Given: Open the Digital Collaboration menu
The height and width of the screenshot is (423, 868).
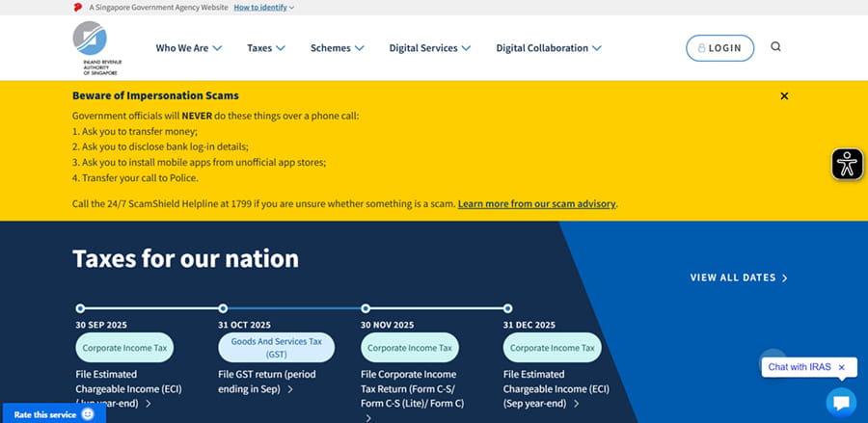Looking at the screenshot, I should (x=549, y=48).
